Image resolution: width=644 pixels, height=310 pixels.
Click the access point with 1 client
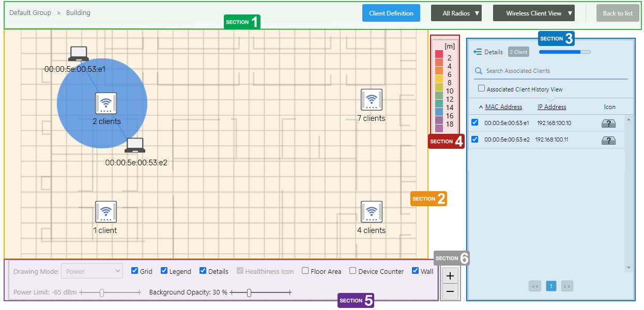(x=106, y=212)
